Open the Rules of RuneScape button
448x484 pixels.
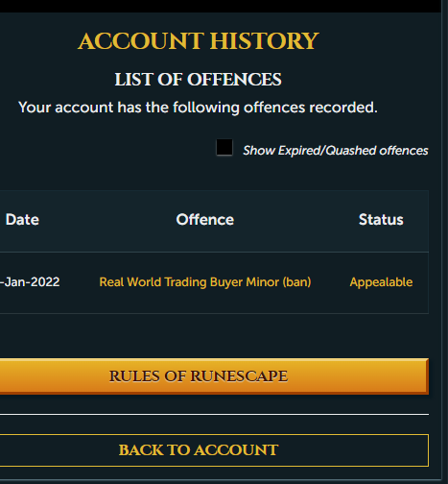click(214, 376)
